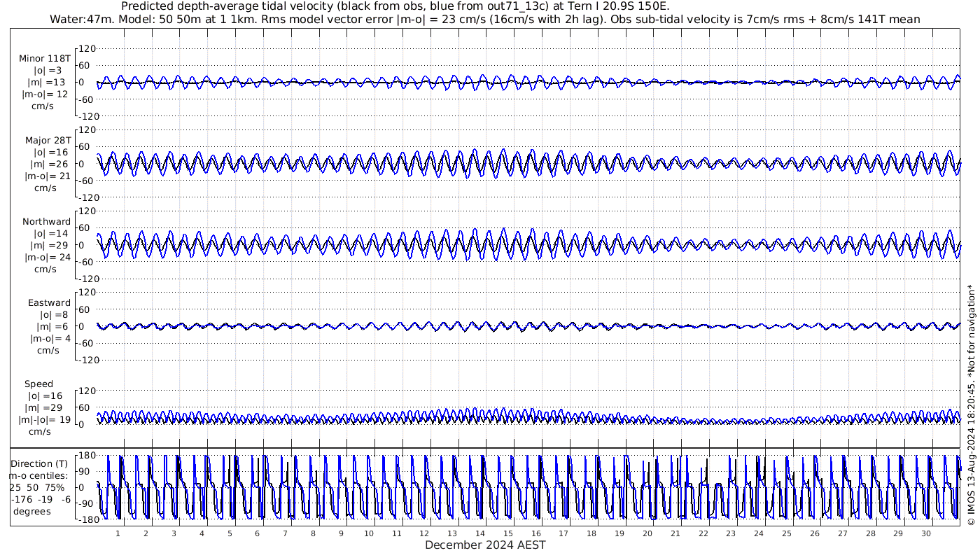The height and width of the screenshot is (560, 980).
Task: Click '|m|-|o|= 19' in the Speed panel
Action: (45, 420)
